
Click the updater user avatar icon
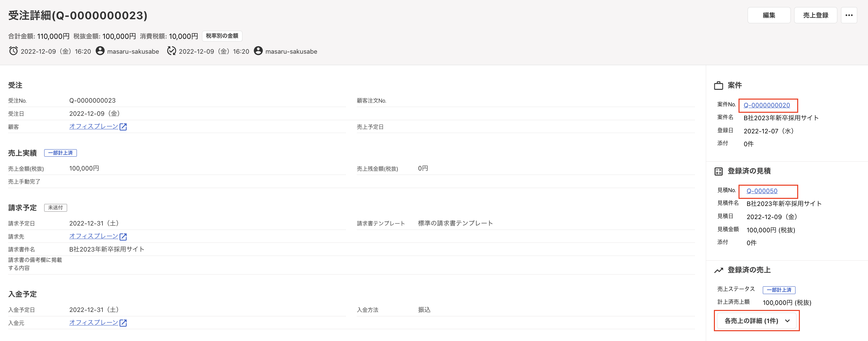point(258,51)
